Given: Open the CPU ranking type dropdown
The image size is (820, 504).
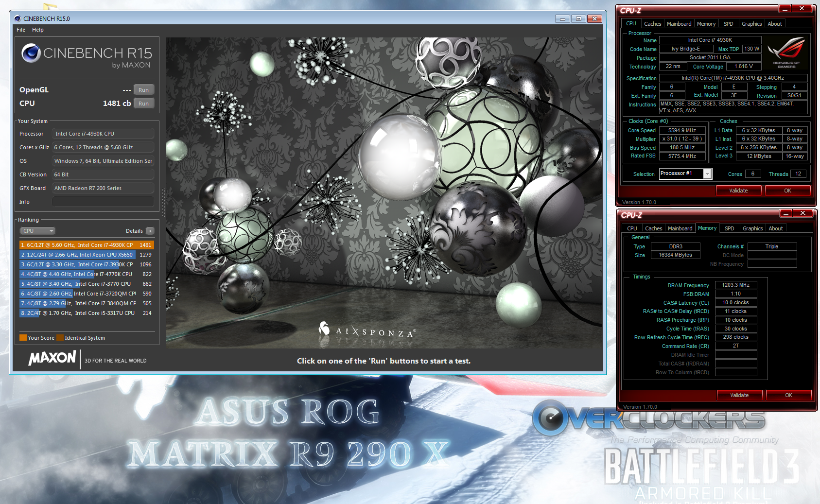Looking at the screenshot, I should [37, 231].
